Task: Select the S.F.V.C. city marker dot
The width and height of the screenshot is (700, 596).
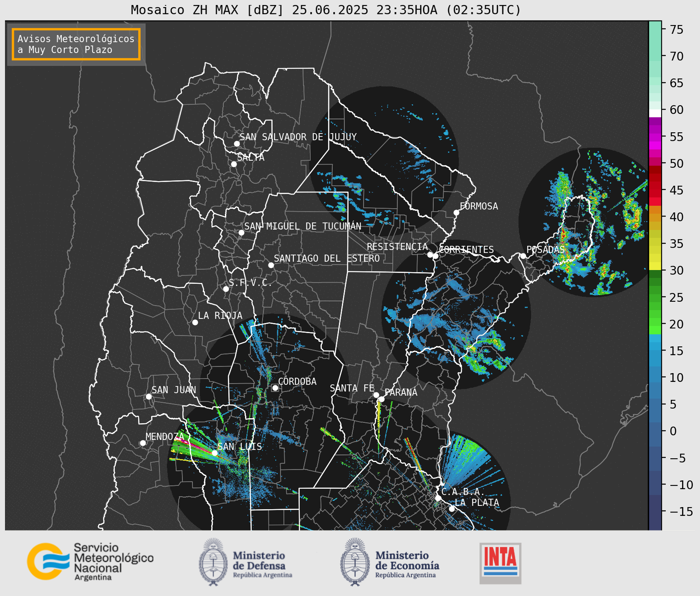Action: coord(226,289)
